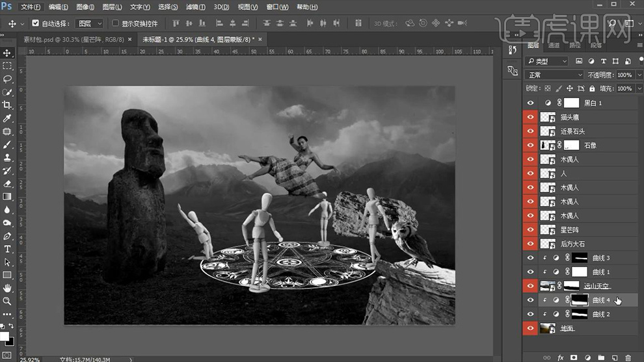
Task: Select the Eyedropper tool
Action: (7, 119)
